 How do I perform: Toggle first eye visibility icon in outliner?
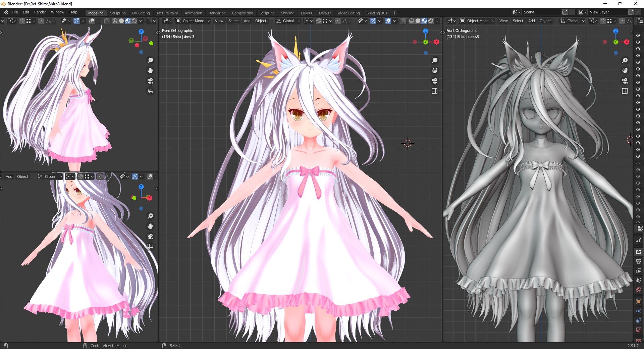coord(638,36)
